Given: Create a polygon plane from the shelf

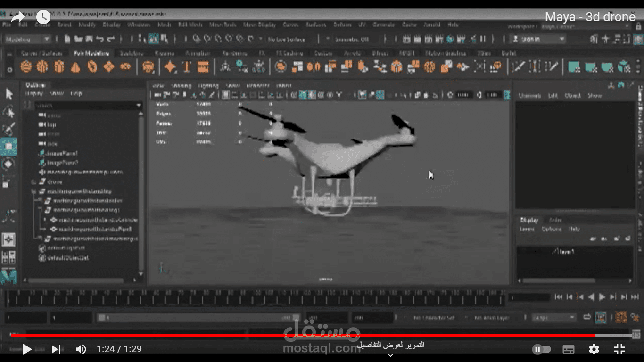Looking at the screenshot, I should click(108, 67).
